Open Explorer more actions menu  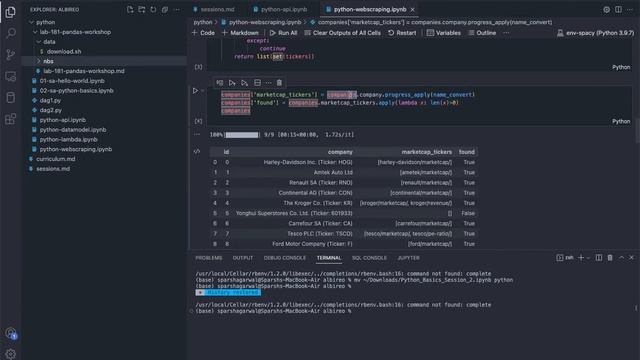pyautogui.click(x=177, y=9)
